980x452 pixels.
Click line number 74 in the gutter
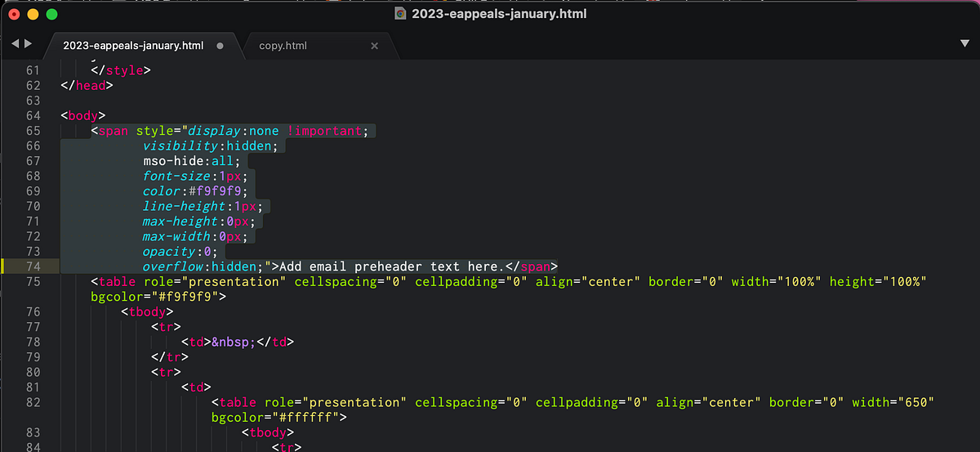[x=33, y=266]
